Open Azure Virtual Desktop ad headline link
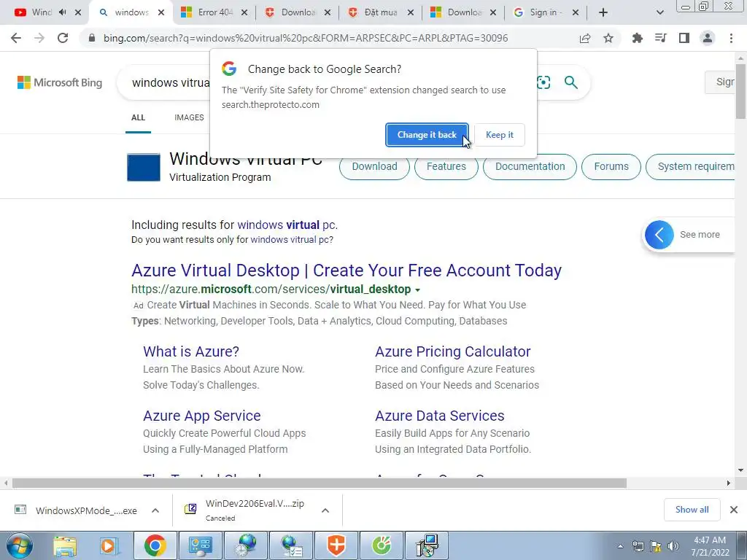 coord(347,271)
